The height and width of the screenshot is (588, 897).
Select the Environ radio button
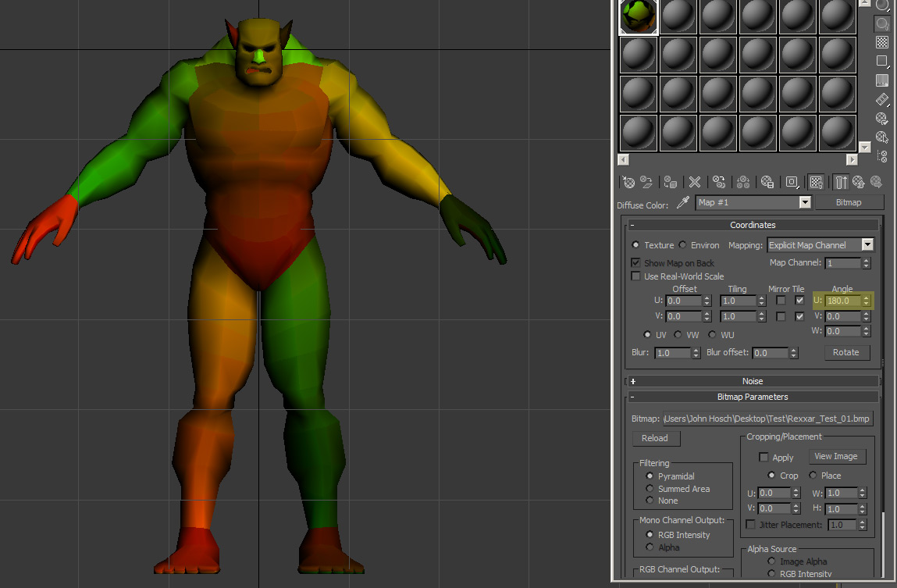click(682, 245)
